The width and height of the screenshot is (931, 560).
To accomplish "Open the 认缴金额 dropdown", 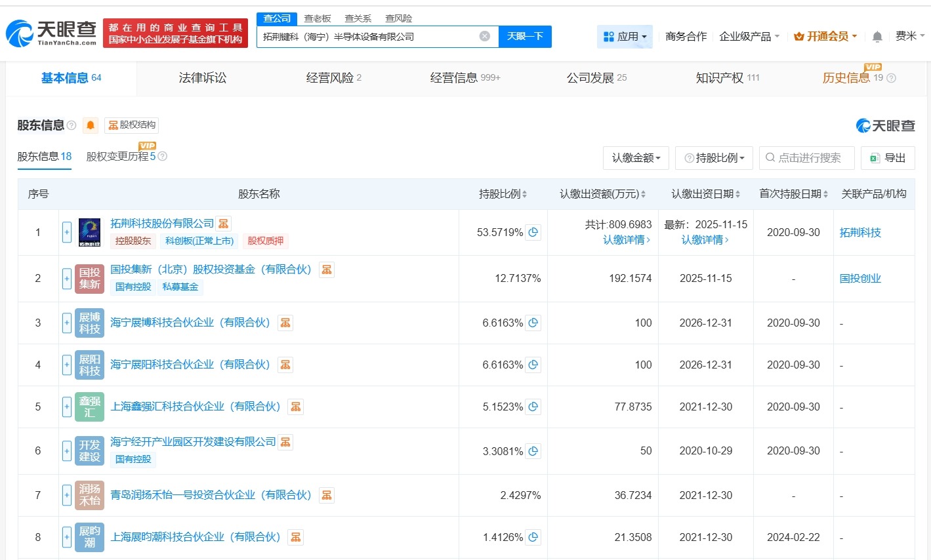I will click(x=635, y=157).
